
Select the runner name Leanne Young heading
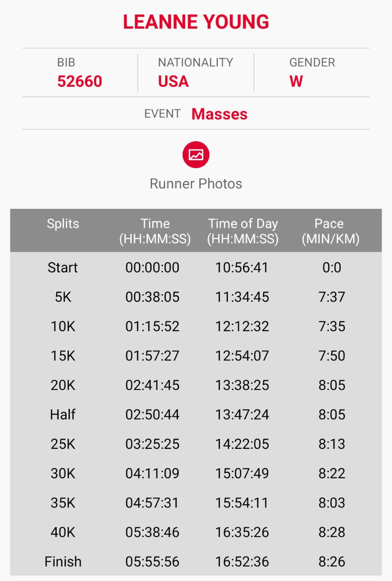pos(196,22)
